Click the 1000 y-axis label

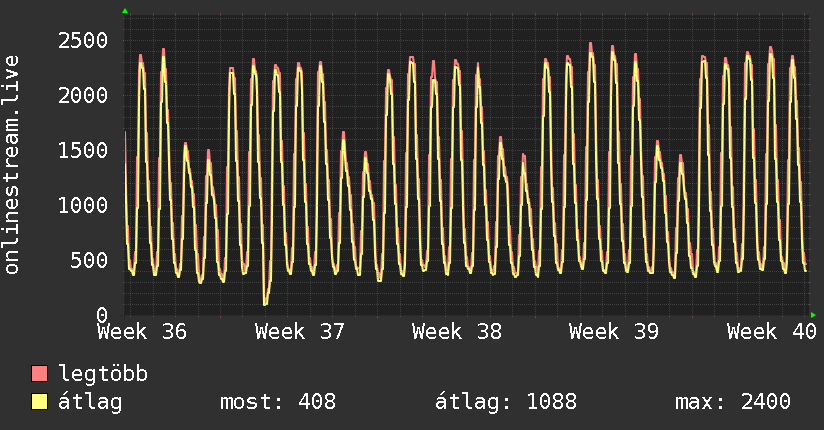click(x=83, y=206)
